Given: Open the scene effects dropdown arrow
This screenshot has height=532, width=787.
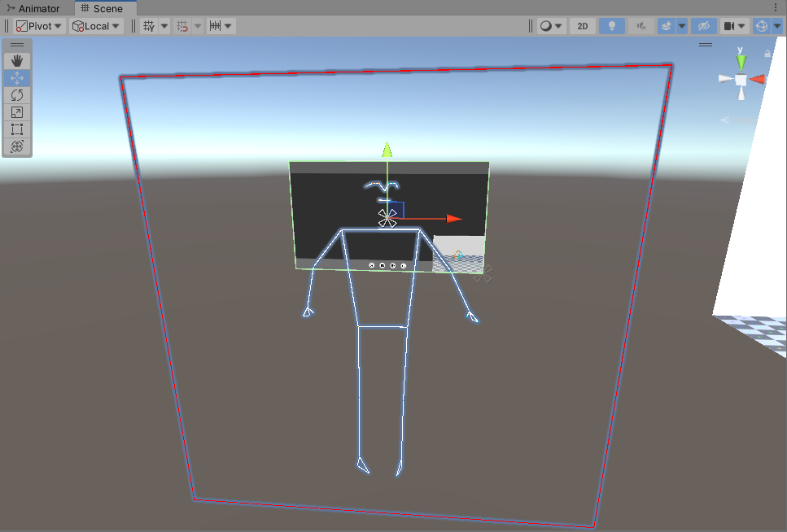Looking at the screenshot, I should (682, 26).
